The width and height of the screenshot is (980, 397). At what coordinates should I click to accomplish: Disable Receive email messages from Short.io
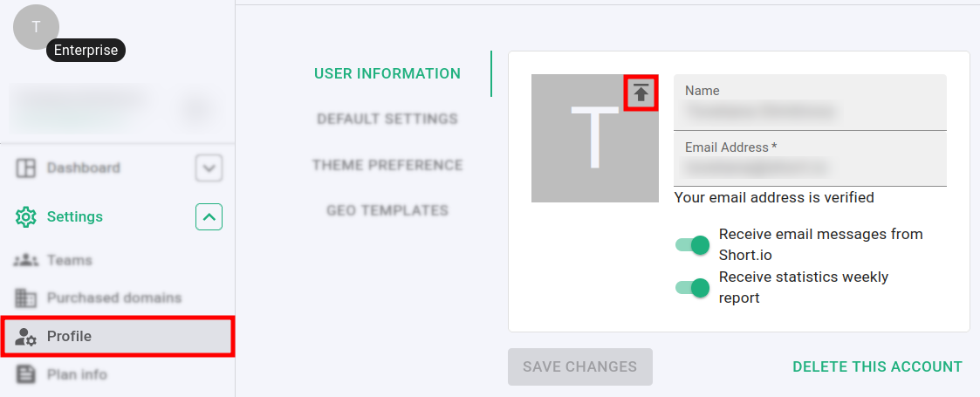click(693, 245)
